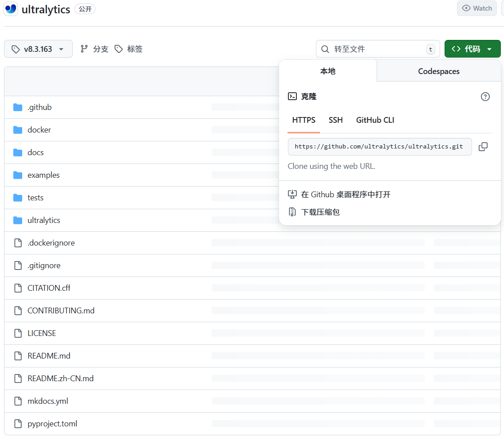The width and height of the screenshot is (504, 441).
Task: Open the ultralytics repository name link
Action: coord(46,9)
